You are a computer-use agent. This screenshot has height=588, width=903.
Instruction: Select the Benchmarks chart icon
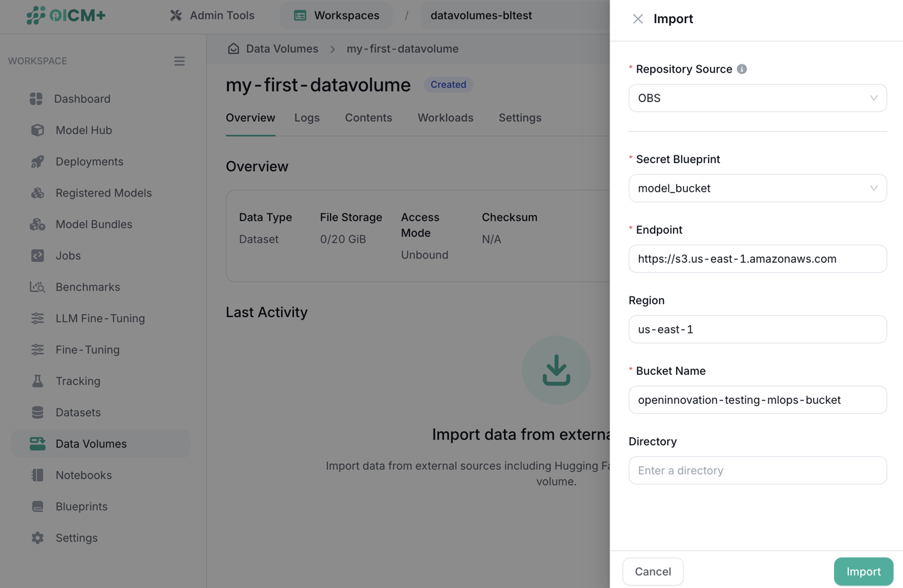38,287
